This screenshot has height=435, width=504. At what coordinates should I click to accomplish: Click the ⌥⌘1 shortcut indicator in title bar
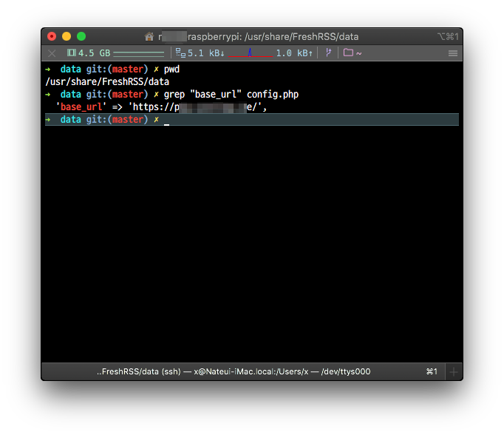coord(448,37)
